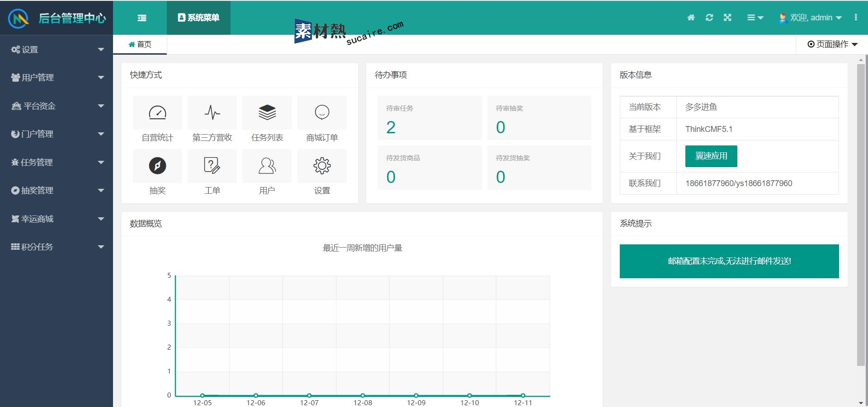Open the 第三方营收 pulse shortcut icon
Screen dimensions: 868x407
point(212,112)
